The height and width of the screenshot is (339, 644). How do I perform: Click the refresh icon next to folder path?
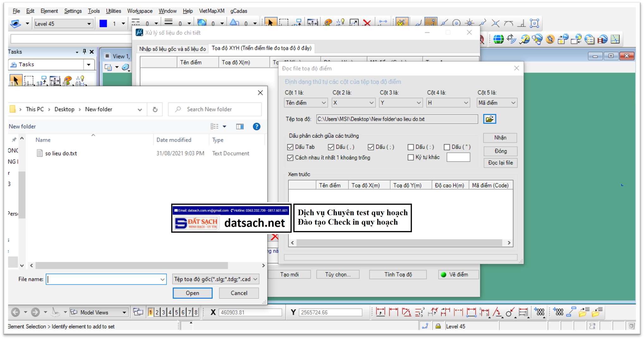pos(155,109)
